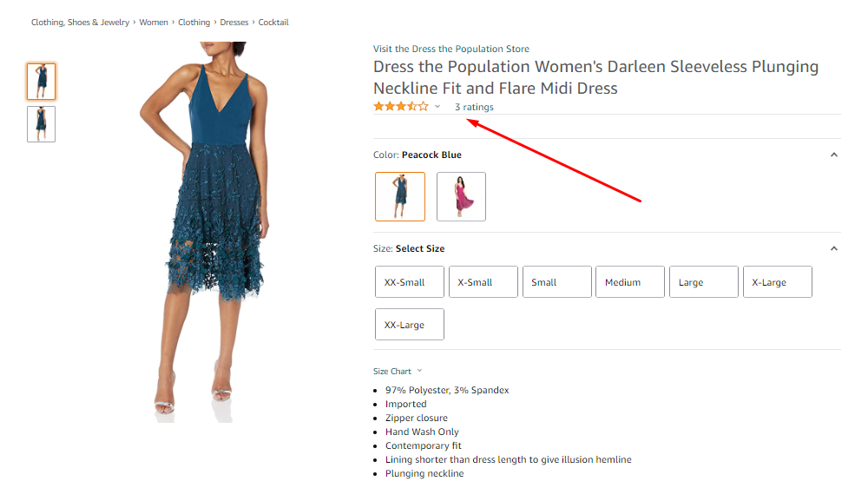
Task: Select size XX-Small
Action: [410, 282]
